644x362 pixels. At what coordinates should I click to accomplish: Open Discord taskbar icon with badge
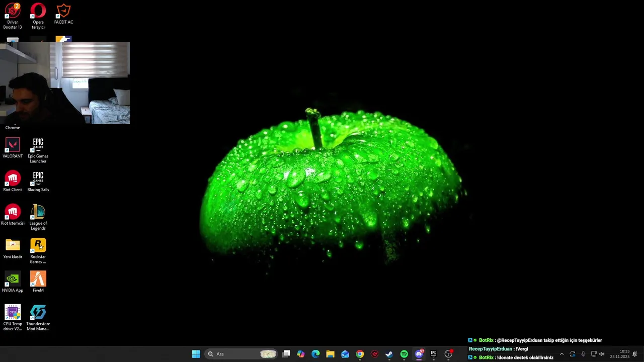tap(419, 354)
